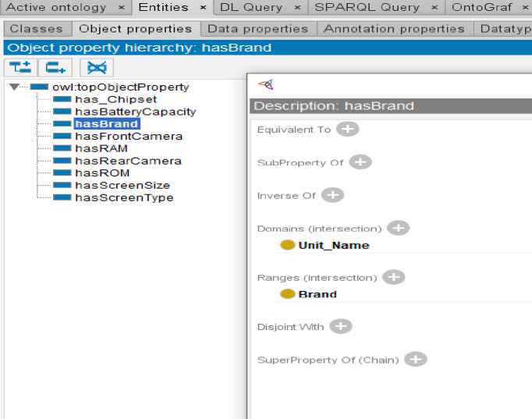Click the Protégé logo icon above Description
The image size is (532, 419).
(x=266, y=84)
